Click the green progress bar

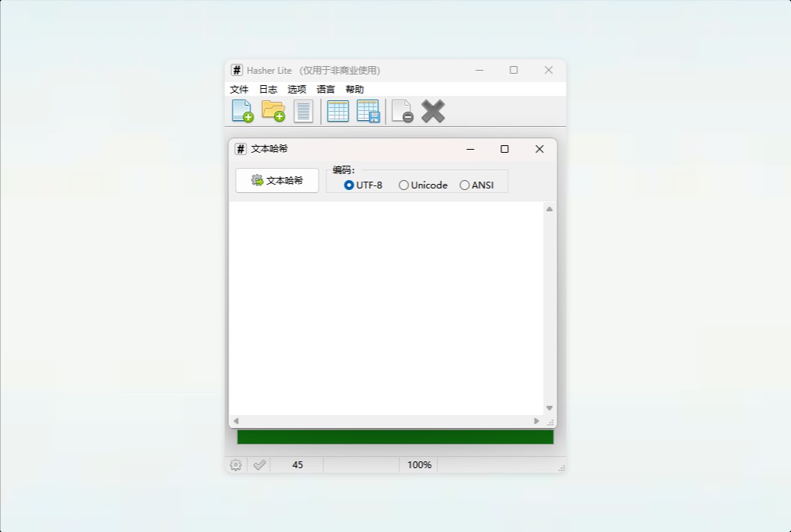pyautogui.click(x=395, y=438)
